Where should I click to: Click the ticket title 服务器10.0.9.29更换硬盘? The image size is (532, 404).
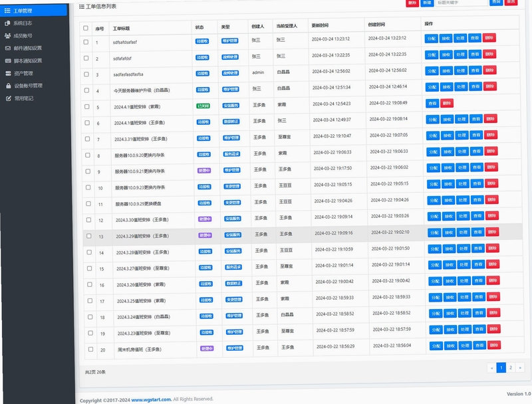click(x=138, y=204)
